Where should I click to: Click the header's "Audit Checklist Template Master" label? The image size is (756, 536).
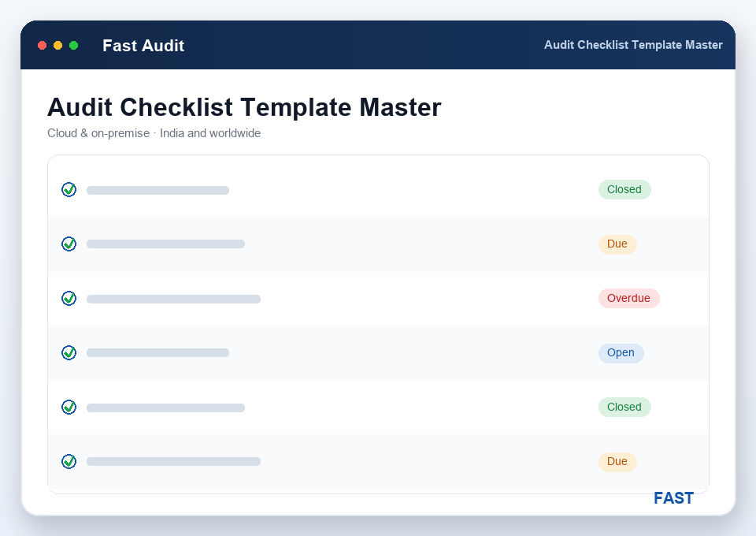coord(633,45)
